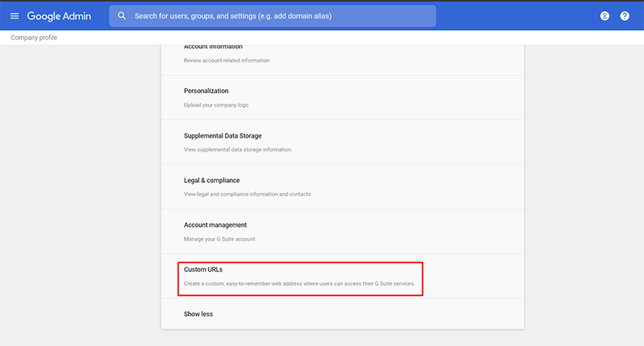Viewport: 644px width, 346px height.
Task: Expand Supplemental Data Storage settings
Action: click(342, 142)
